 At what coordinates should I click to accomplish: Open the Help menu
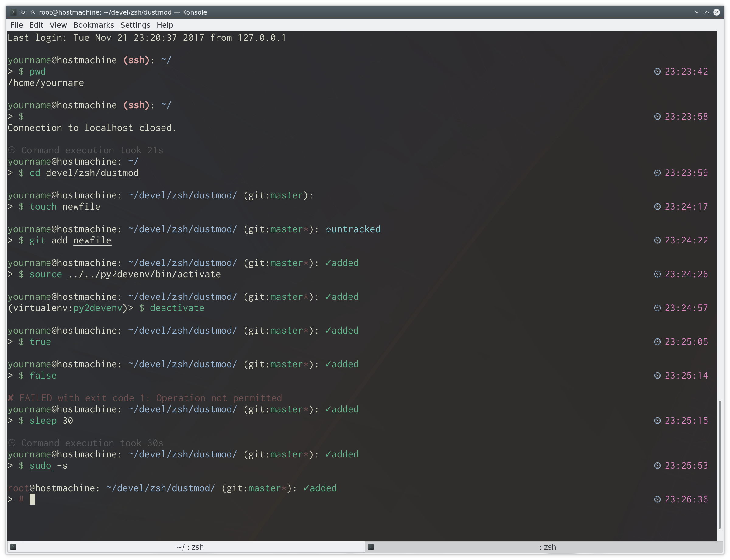165,25
